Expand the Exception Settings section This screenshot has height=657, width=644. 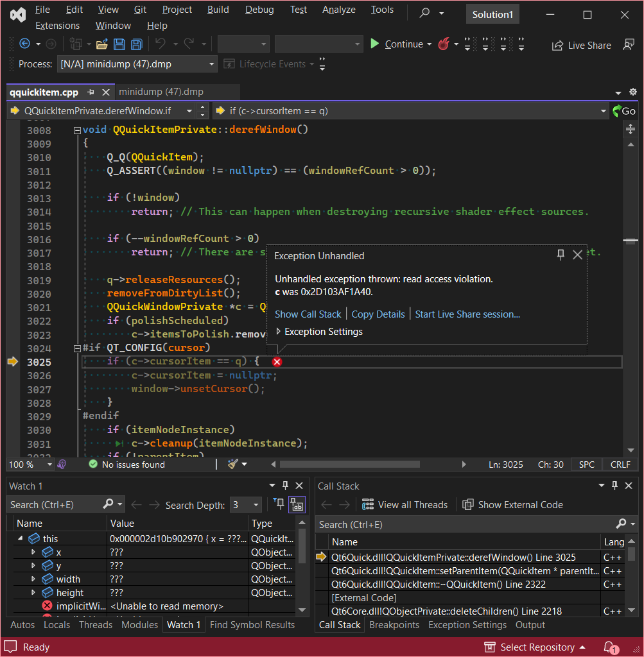click(278, 332)
